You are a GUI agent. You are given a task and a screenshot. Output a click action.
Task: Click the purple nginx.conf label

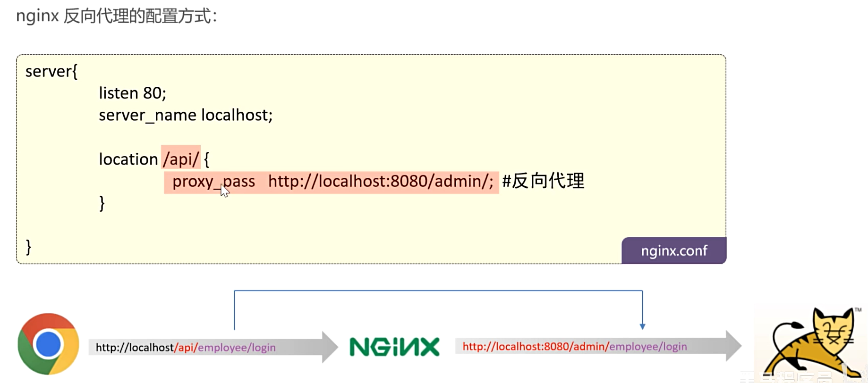pos(674,250)
